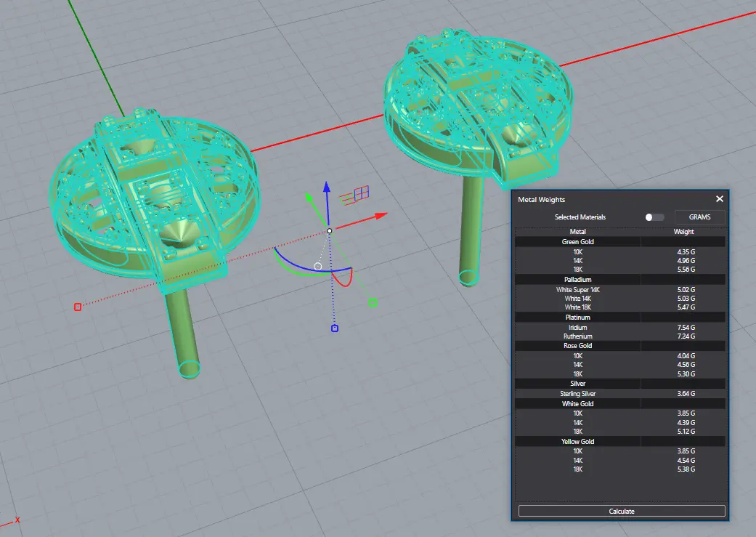Click the Calculate button
756x537 pixels.
[622, 511]
